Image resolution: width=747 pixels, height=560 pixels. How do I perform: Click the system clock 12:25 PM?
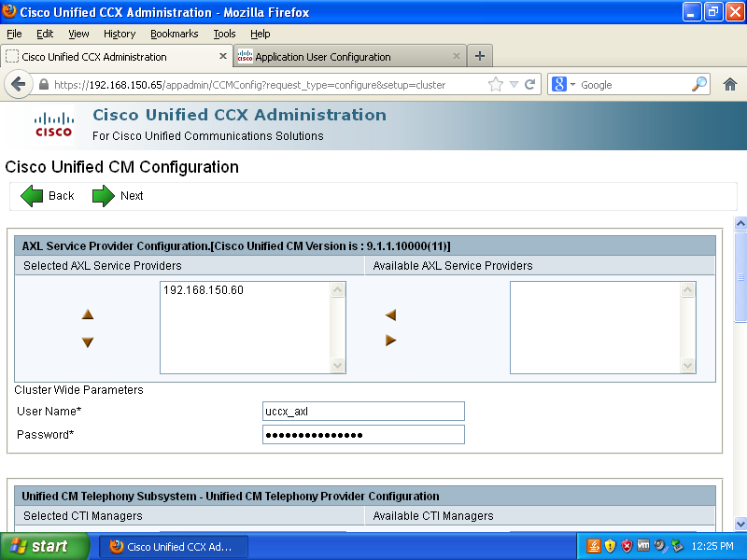click(712, 546)
